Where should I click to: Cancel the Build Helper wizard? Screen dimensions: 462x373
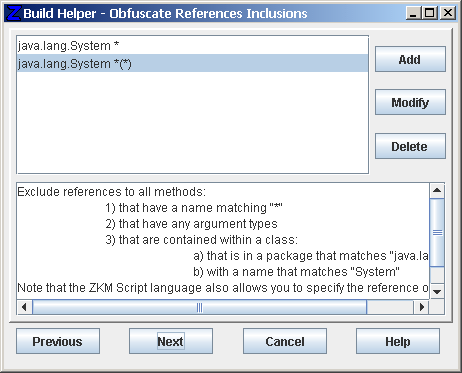tap(285, 341)
